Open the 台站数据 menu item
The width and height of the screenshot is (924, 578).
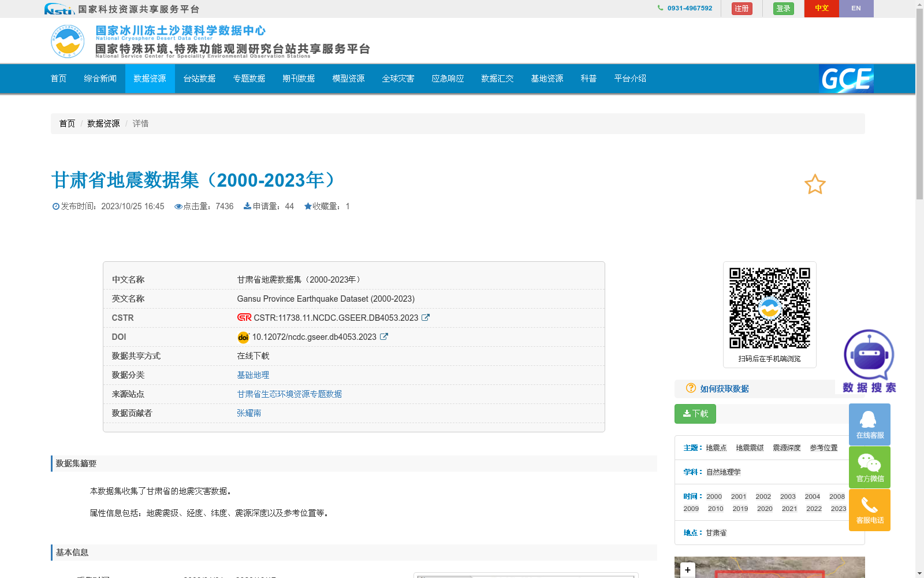coord(200,79)
